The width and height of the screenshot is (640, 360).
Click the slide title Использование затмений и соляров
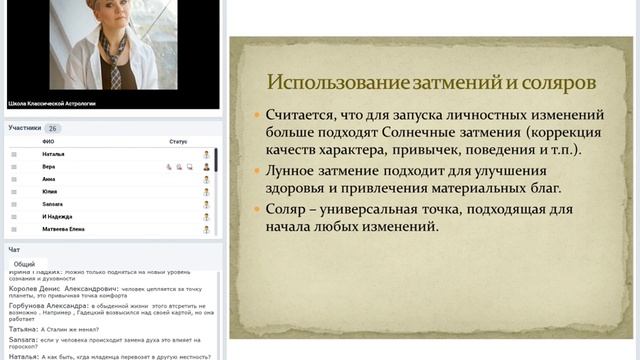pyautogui.click(x=431, y=82)
